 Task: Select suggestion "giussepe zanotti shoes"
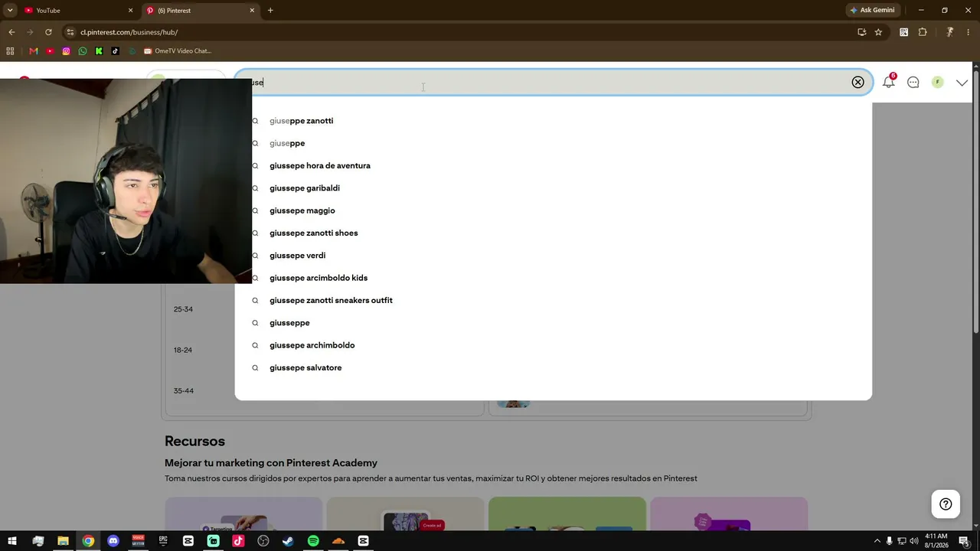[x=314, y=233]
